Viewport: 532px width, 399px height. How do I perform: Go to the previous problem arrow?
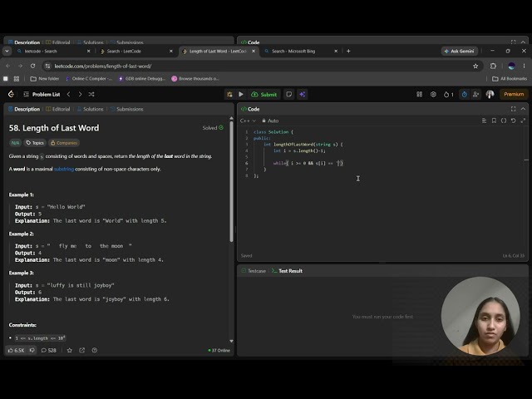(x=68, y=94)
